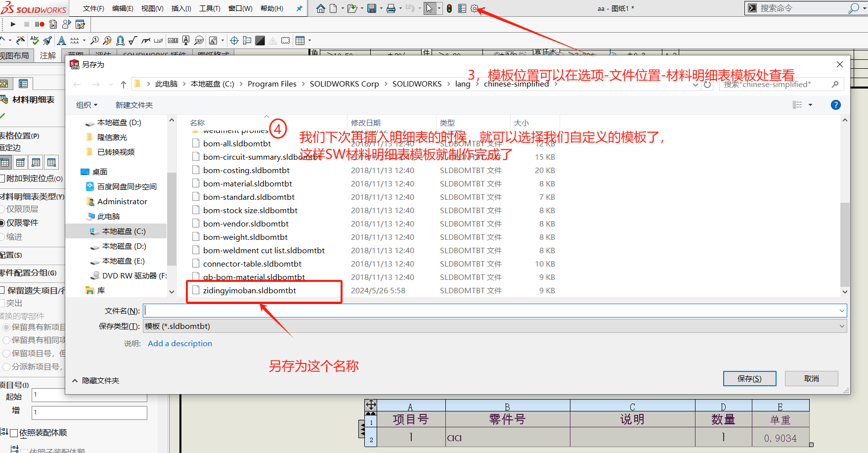Select the cursor Select tool
Screen dimensions: 868x453
click(x=430, y=8)
